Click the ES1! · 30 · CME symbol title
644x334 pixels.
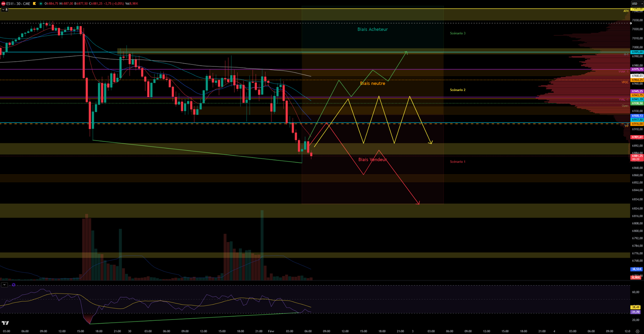click(18, 4)
